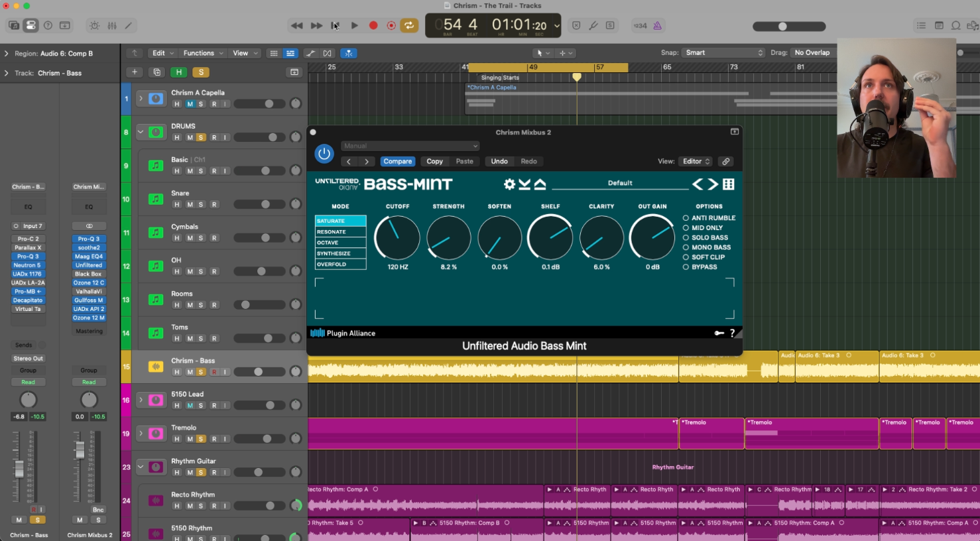The width and height of the screenshot is (980, 541).
Task: Toggle the purple metronome icon
Action: coord(657,26)
